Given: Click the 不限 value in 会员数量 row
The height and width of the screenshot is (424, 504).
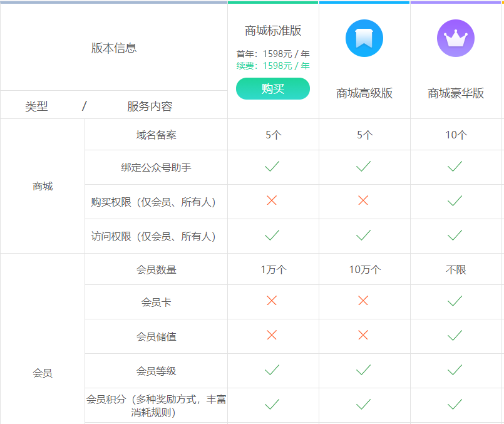Looking at the screenshot, I should point(456,270).
